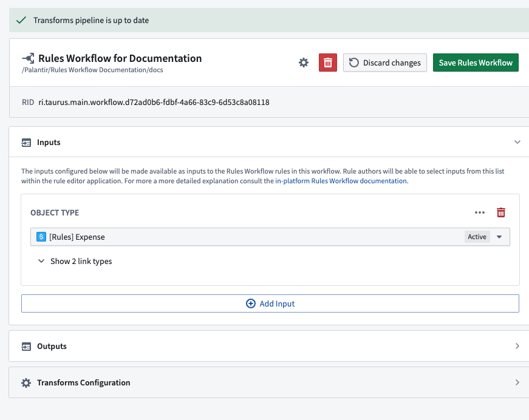Click Save Rules Workflow button
This screenshot has width=529, height=420.
pos(476,63)
